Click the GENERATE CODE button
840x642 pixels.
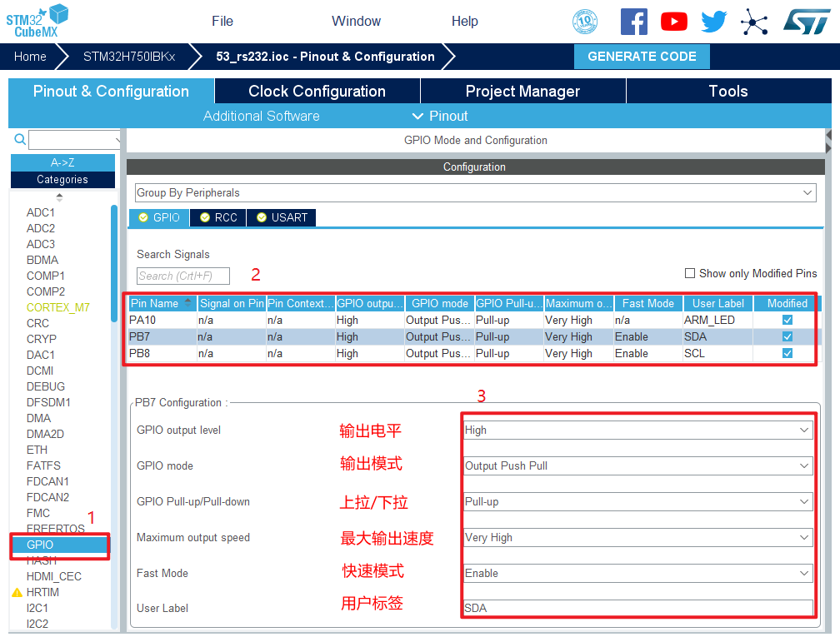642,57
